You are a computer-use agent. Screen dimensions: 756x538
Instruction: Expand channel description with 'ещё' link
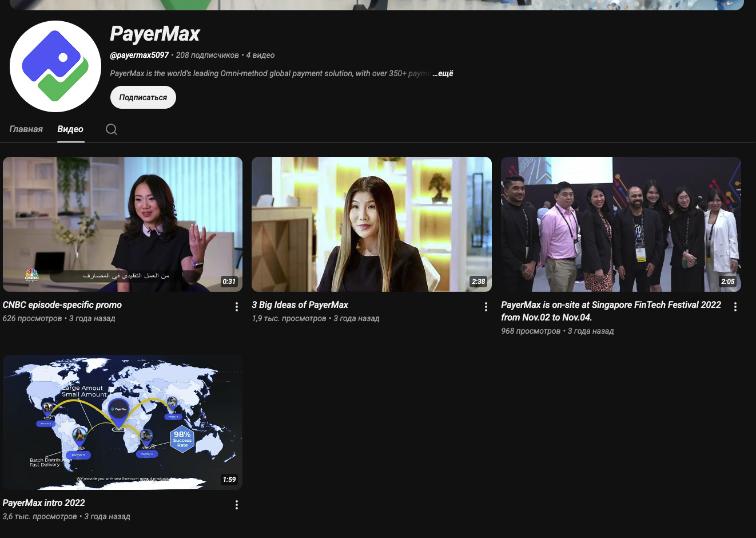(x=443, y=73)
